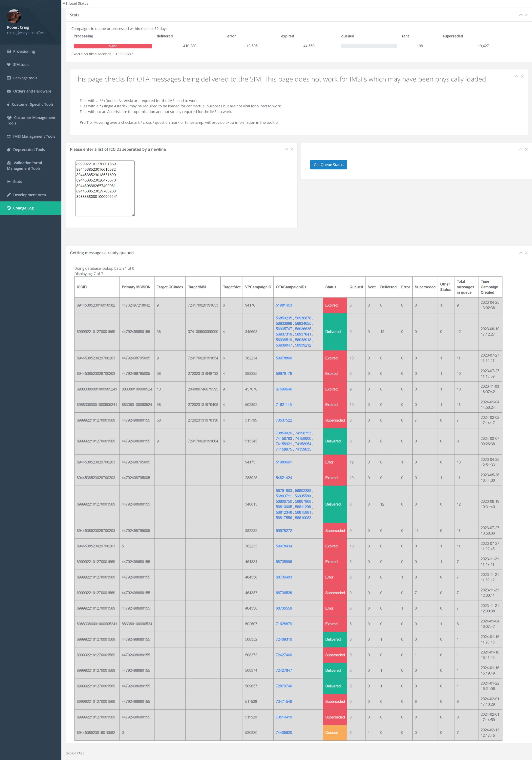Click the Development Area pencil icon
Viewport: 532px width, 760px height.
click(x=9, y=195)
